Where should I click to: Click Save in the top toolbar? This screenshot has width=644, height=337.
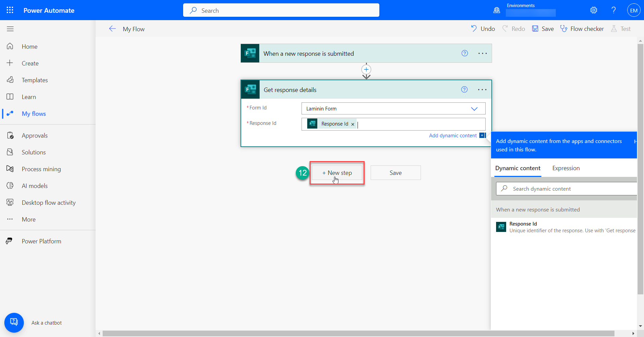coord(543,29)
